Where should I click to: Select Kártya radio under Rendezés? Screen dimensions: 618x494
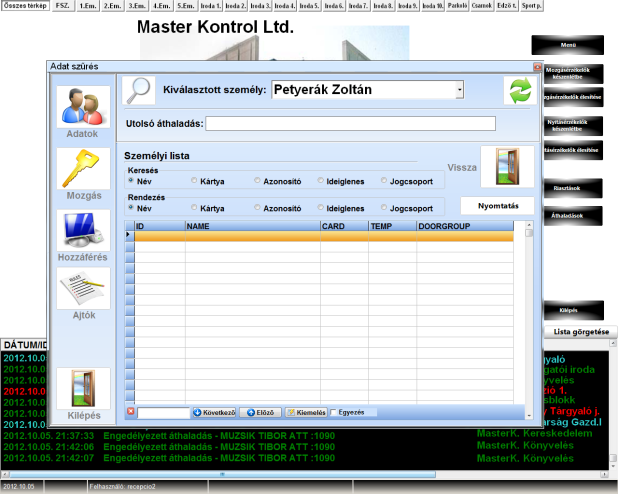pyautogui.click(x=194, y=207)
